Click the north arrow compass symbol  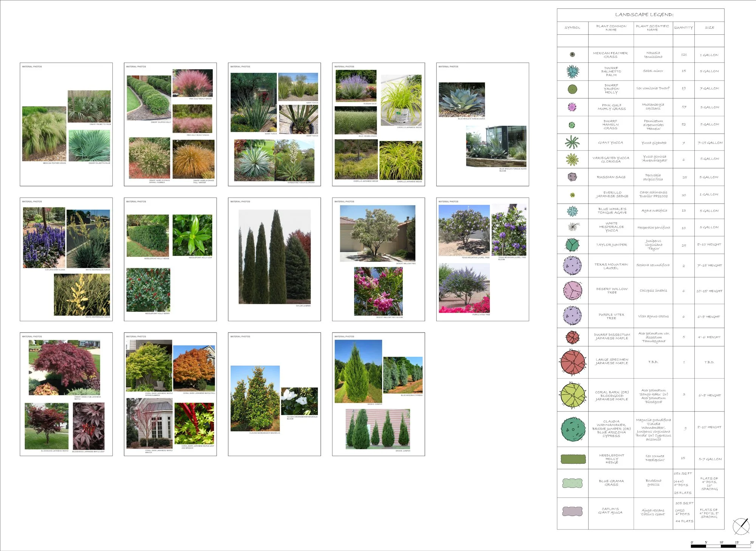coord(741,526)
